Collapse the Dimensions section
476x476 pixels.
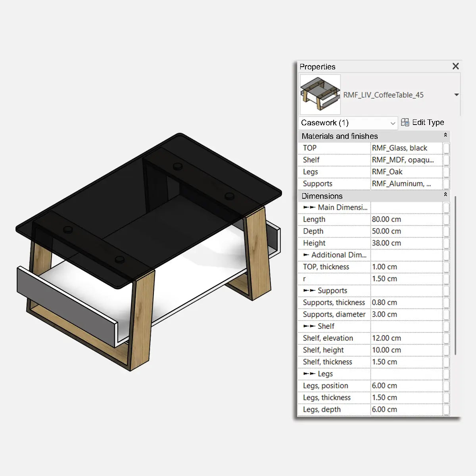click(x=445, y=195)
